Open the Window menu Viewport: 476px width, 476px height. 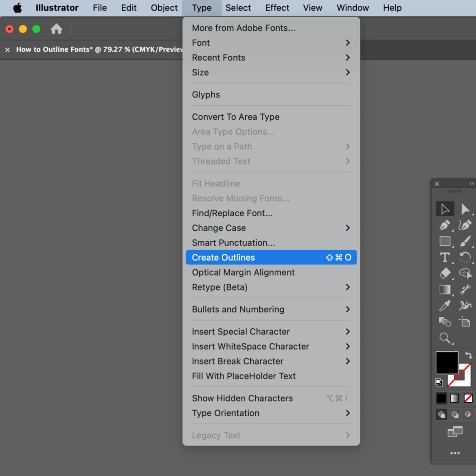tap(352, 8)
